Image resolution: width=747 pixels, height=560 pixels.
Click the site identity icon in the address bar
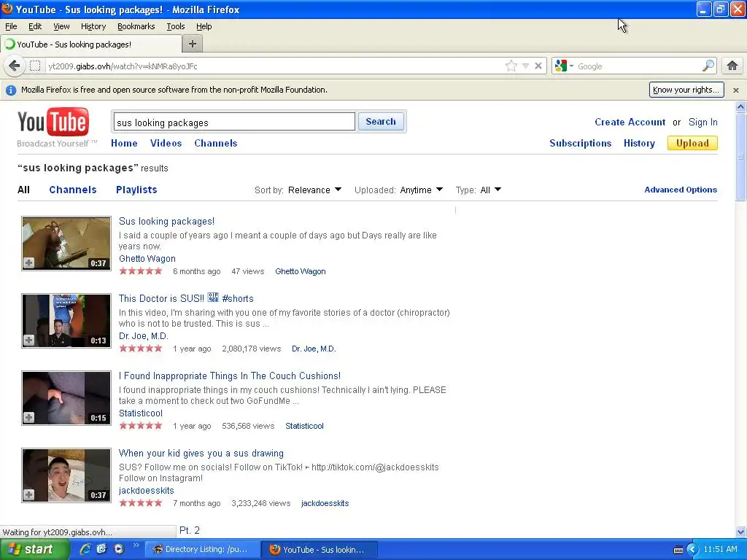click(35, 66)
